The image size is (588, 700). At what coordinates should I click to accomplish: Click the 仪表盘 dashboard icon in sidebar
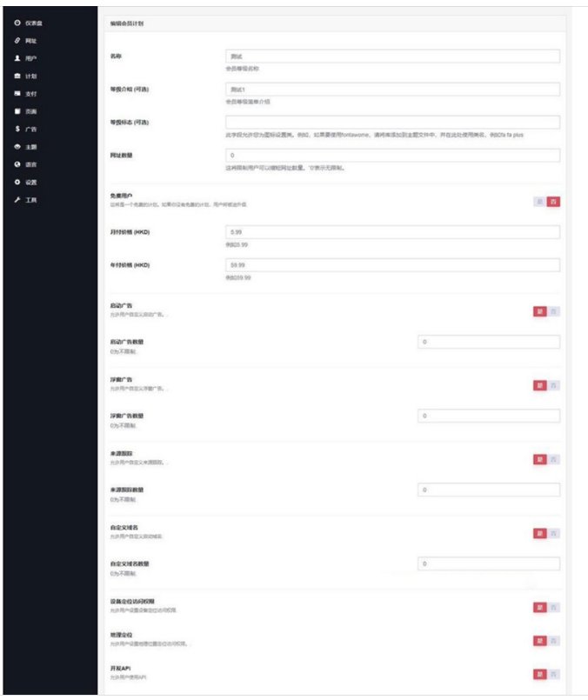coord(17,23)
